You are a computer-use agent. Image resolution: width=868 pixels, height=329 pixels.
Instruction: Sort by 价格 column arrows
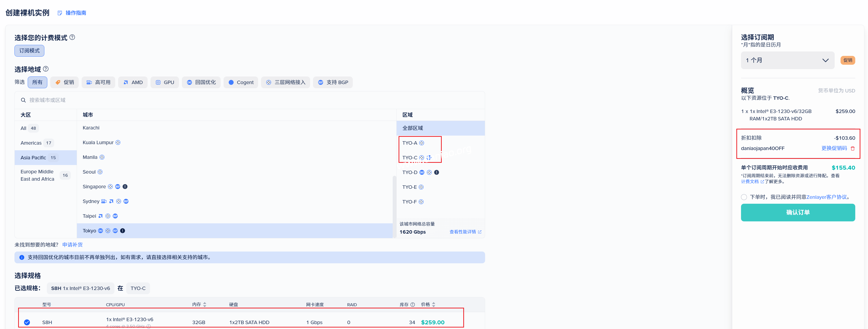coord(434,304)
